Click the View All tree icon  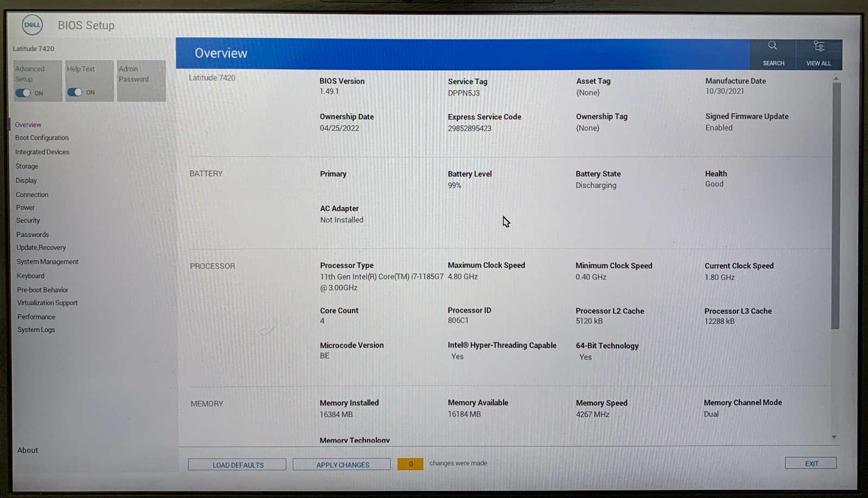point(819,46)
